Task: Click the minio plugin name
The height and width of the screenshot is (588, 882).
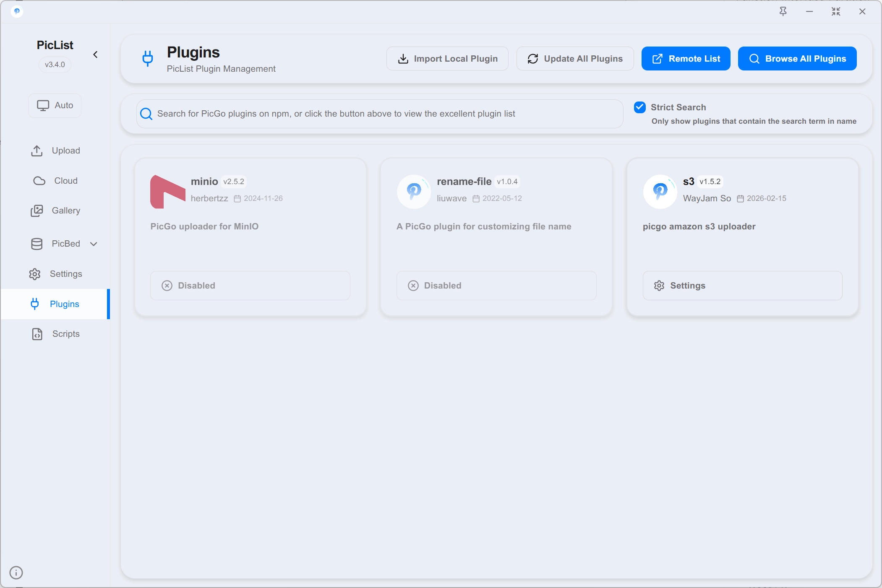Action: [x=204, y=182]
